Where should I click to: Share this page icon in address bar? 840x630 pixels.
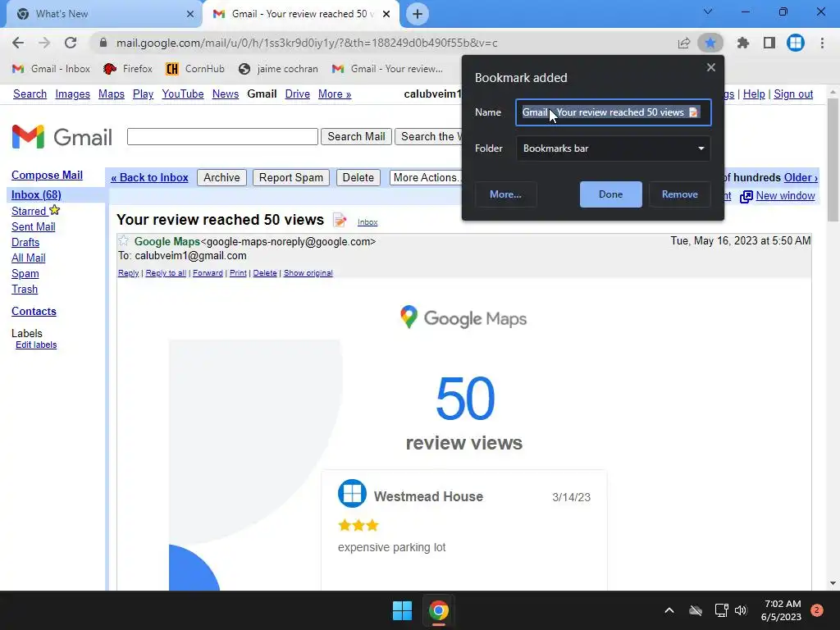683,43
